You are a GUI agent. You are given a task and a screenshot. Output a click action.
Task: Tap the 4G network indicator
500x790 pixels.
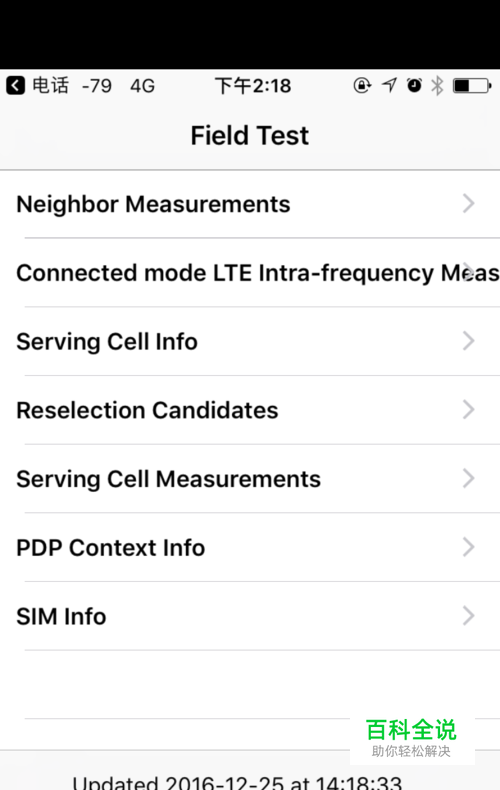[x=142, y=86]
